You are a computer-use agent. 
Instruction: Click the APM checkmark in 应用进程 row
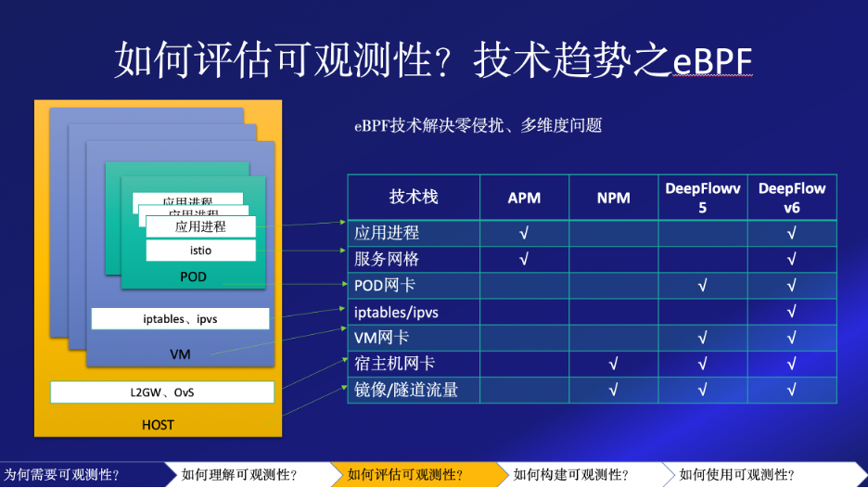coord(524,233)
